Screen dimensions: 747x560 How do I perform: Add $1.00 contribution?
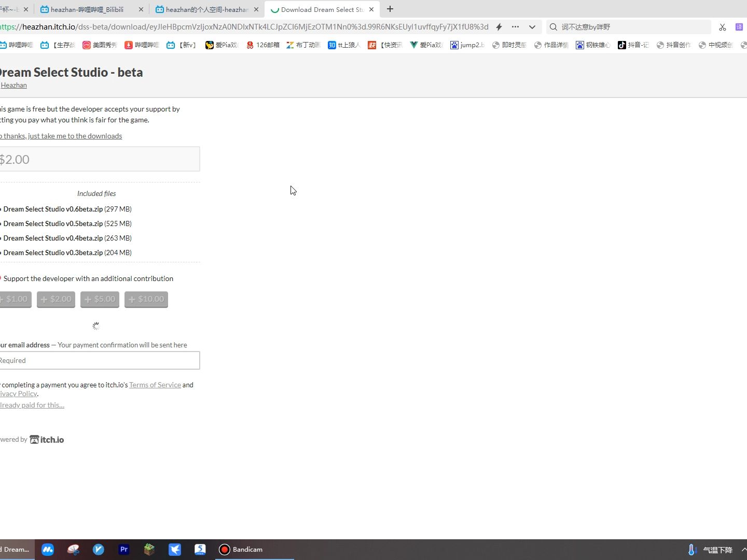pyautogui.click(x=15, y=299)
